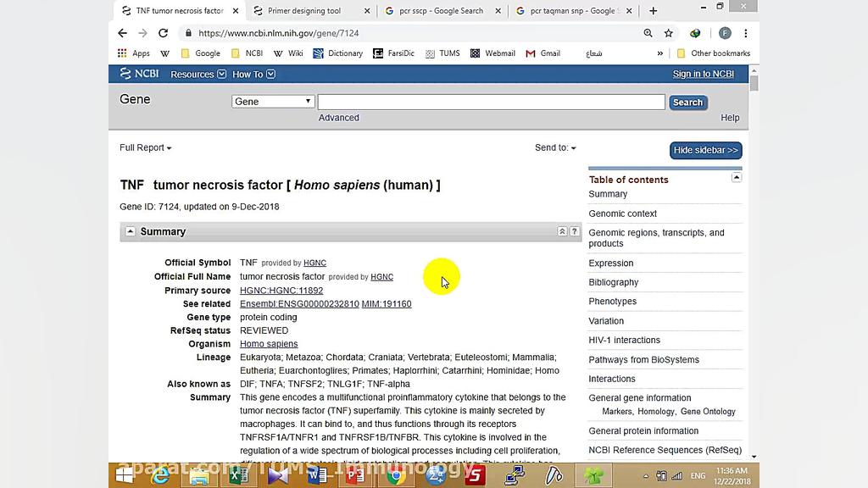Click the browser reload icon
This screenshot has width=868, height=488.
[x=163, y=33]
